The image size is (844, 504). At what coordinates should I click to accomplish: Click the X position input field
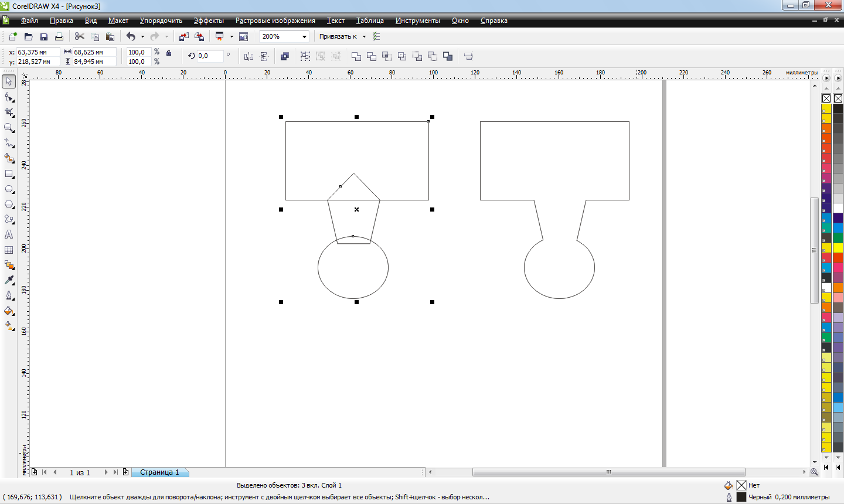coord(37,52)
